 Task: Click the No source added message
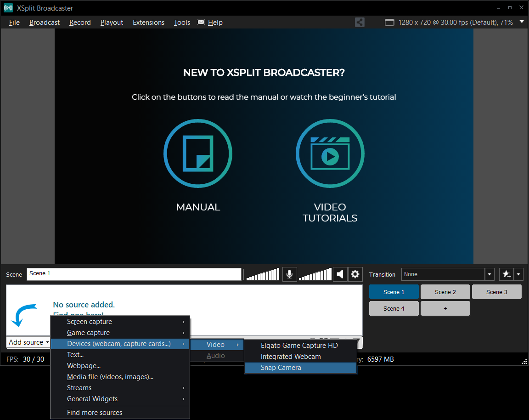click(84, 305)
